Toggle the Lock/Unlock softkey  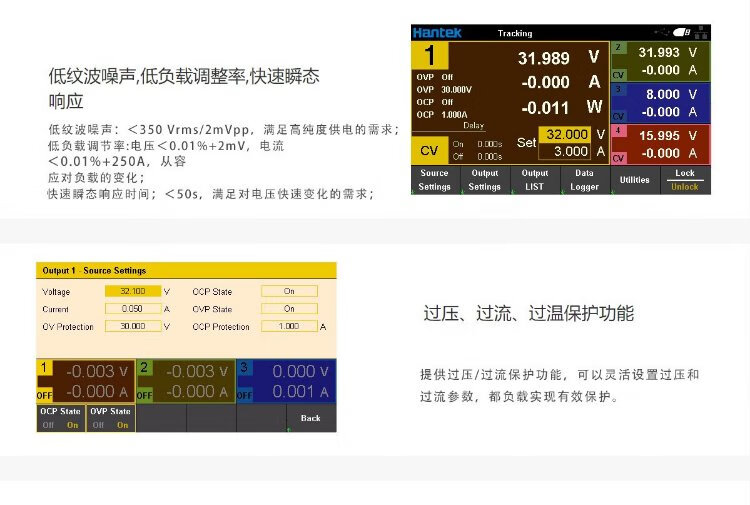click(x=685, y=180)
